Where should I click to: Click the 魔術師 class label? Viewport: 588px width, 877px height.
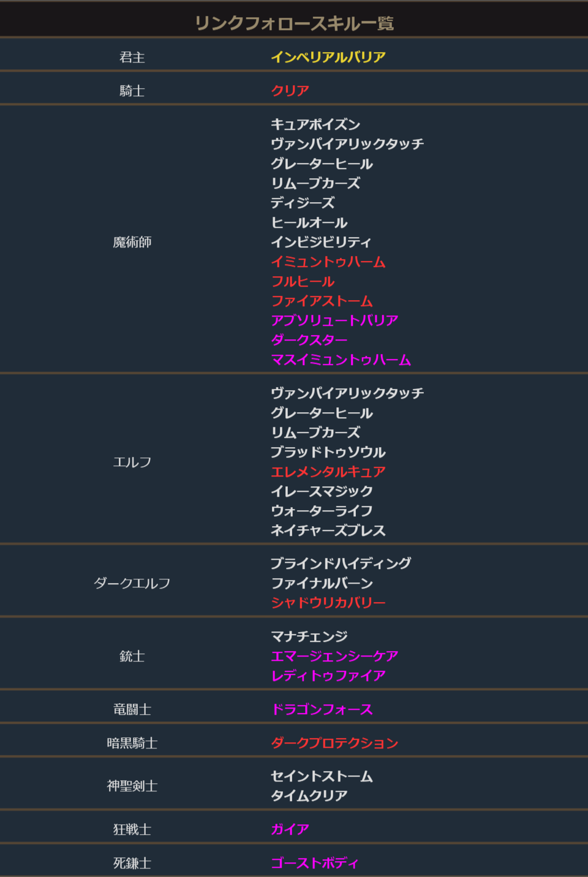(x=132, y=242)
